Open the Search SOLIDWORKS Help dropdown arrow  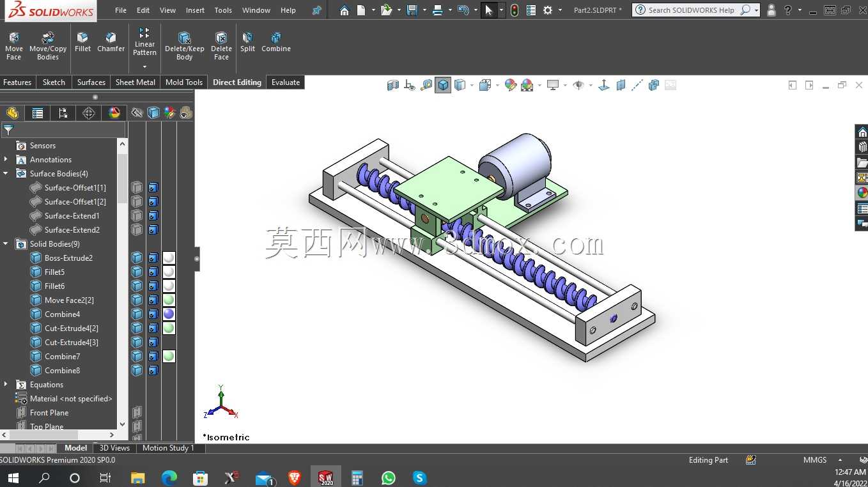(x=756, y=10)
